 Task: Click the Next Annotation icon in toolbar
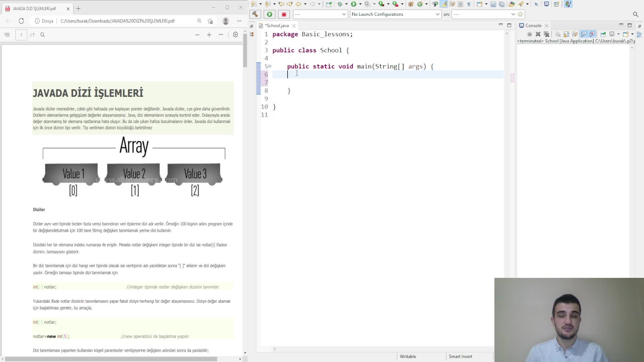pos(253,4)
